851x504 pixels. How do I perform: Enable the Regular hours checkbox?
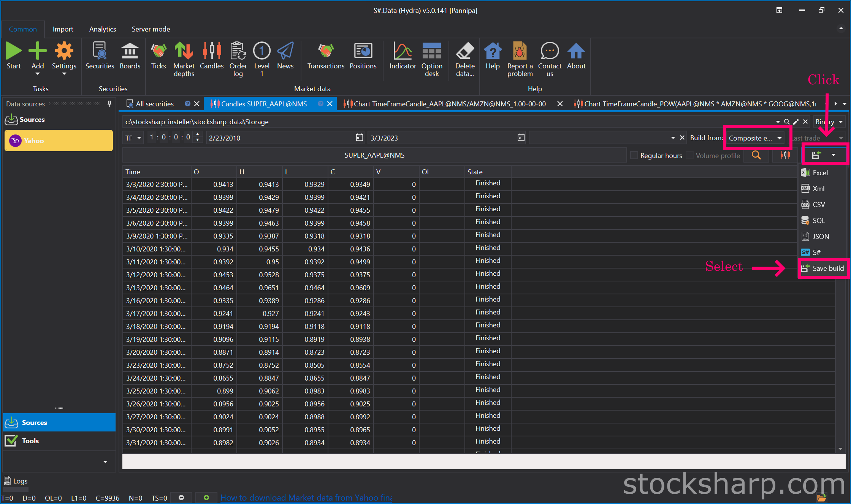tap(634, 155)
